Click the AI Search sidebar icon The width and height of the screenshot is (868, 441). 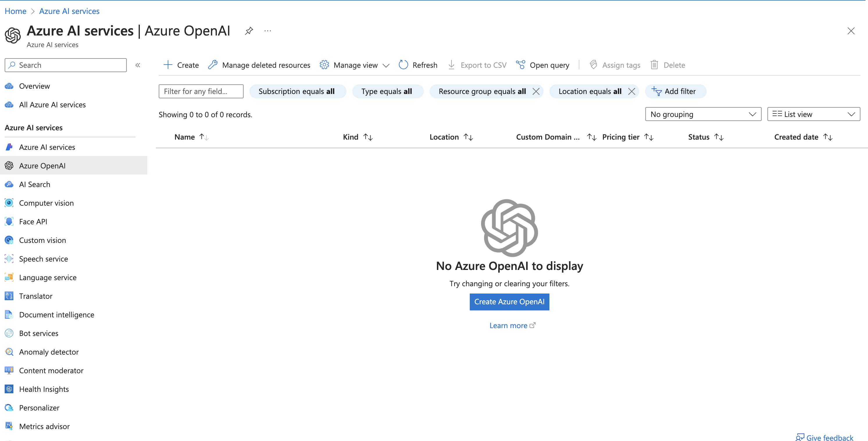point(9,184)
